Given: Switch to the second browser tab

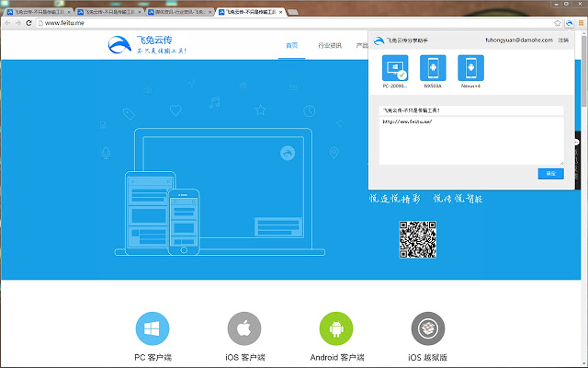Looking at the screenshot, I should 107,12.
